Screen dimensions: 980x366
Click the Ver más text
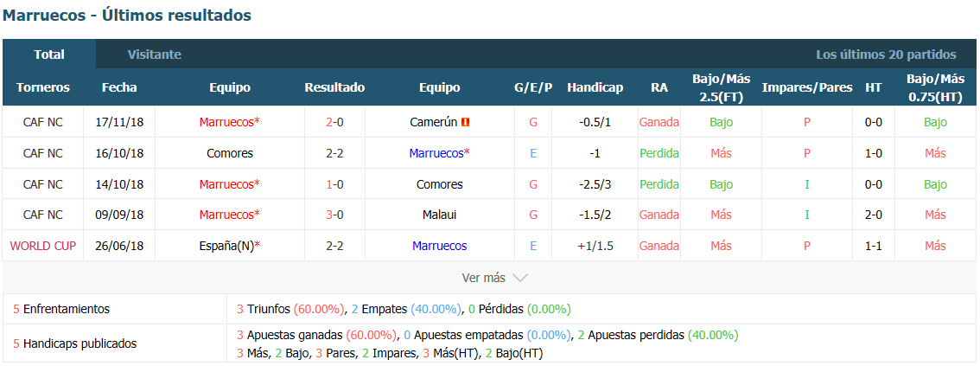tap(483, 278)
